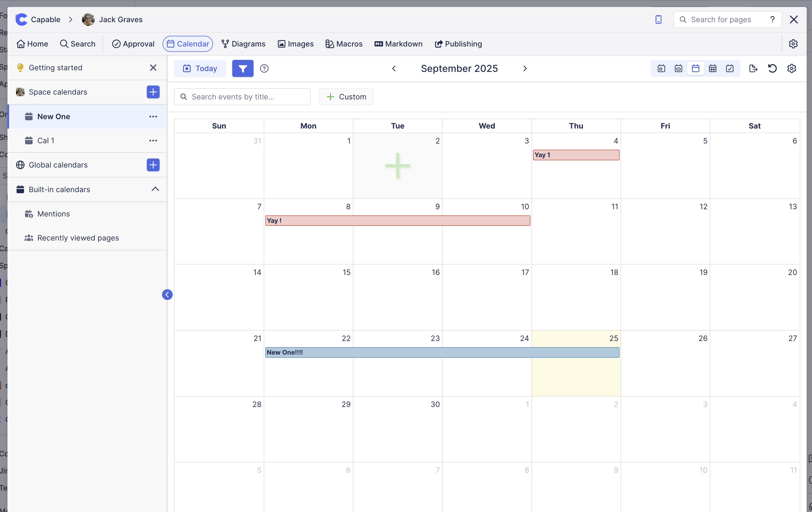Image resolution: width=812 pixels, height=512 pixels.
Task: Switch to day view in the calendar
Action: pyautogui.click(x=661, y=68)
